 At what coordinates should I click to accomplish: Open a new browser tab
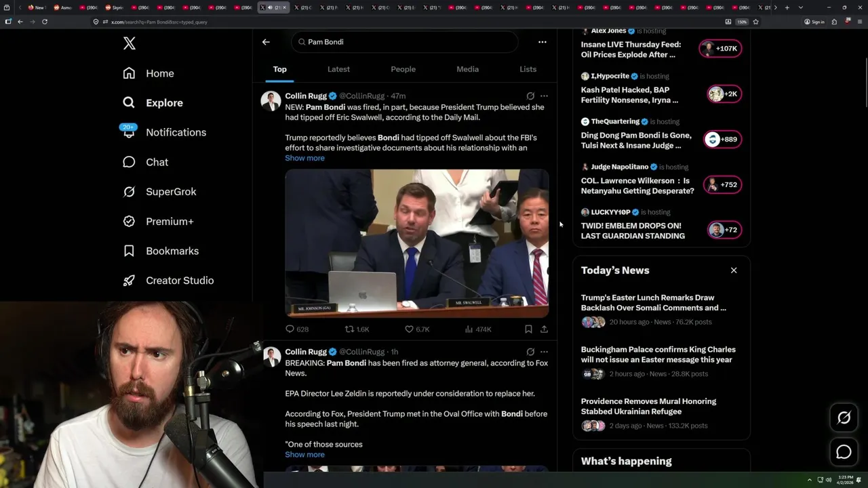787,7
